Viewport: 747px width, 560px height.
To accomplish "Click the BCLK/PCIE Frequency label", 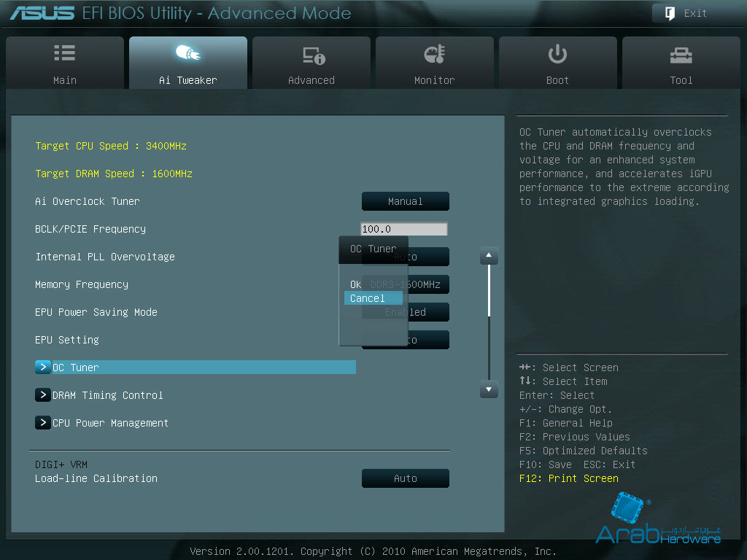I will coord(90,229).
